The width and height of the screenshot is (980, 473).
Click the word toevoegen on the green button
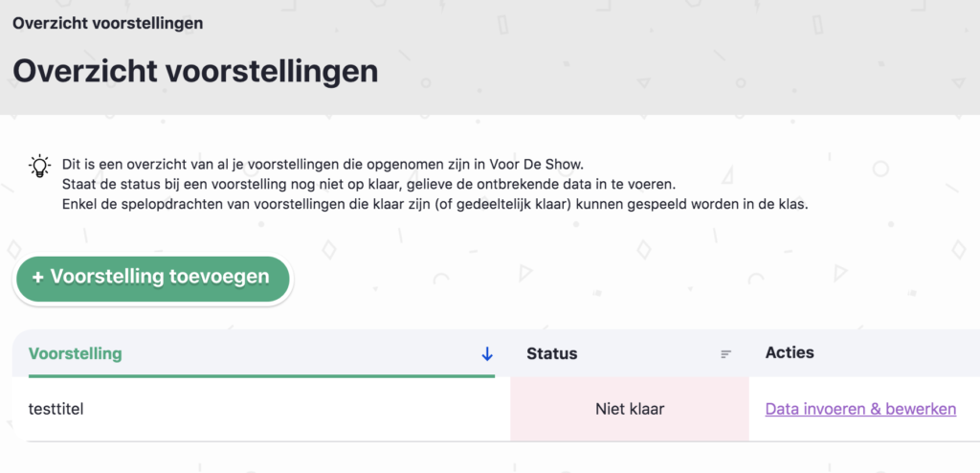point(219,277)
